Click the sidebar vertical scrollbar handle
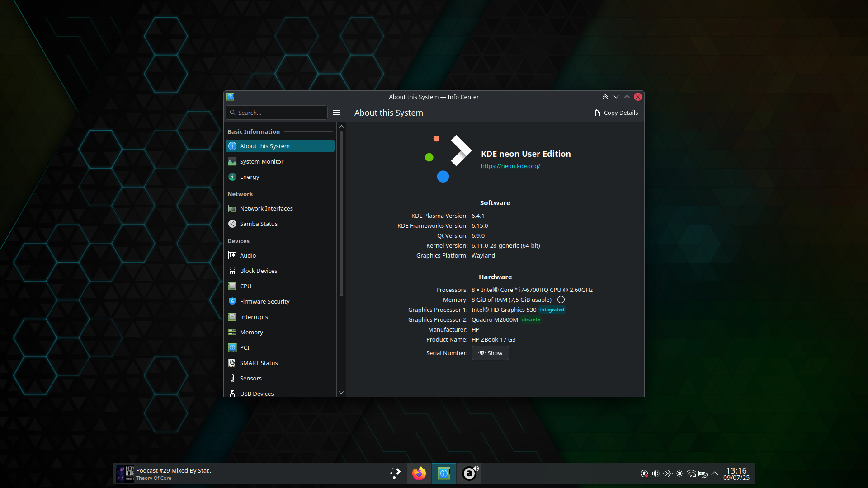868x488 pixels. point(341,214)
